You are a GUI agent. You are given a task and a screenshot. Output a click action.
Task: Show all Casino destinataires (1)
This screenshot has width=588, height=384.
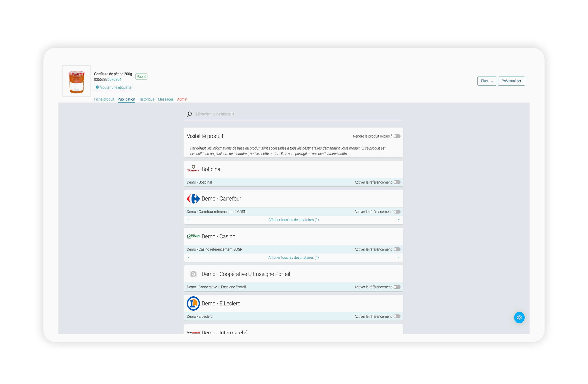[294, 258]
